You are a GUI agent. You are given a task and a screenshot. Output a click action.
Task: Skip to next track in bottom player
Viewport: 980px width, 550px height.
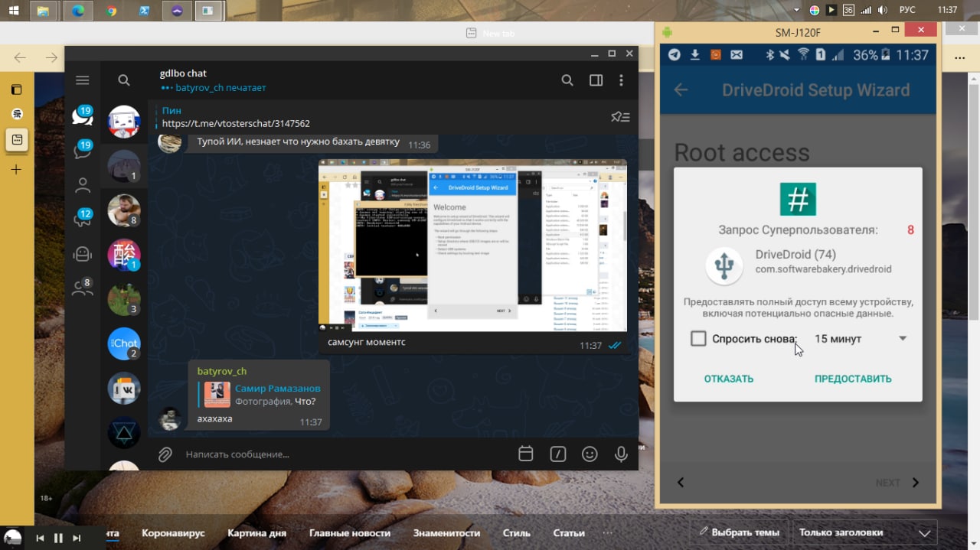(77, 538)
